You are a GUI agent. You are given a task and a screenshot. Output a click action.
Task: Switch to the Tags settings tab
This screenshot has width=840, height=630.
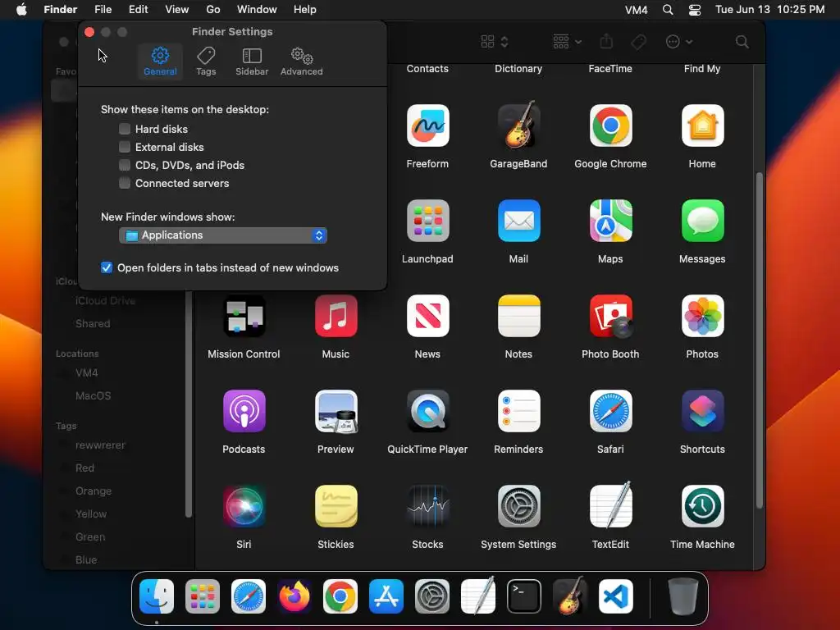coord(206,61)
